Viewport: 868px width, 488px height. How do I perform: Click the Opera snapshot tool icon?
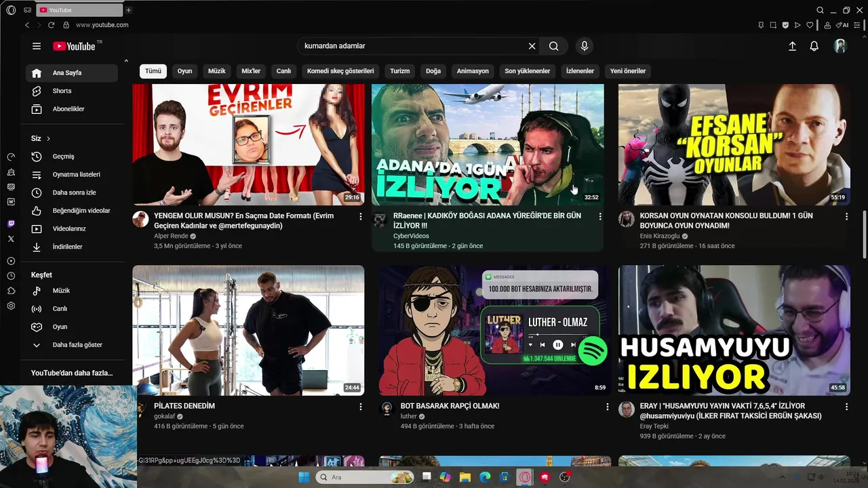pyautogui.click(x=773, y=25)
